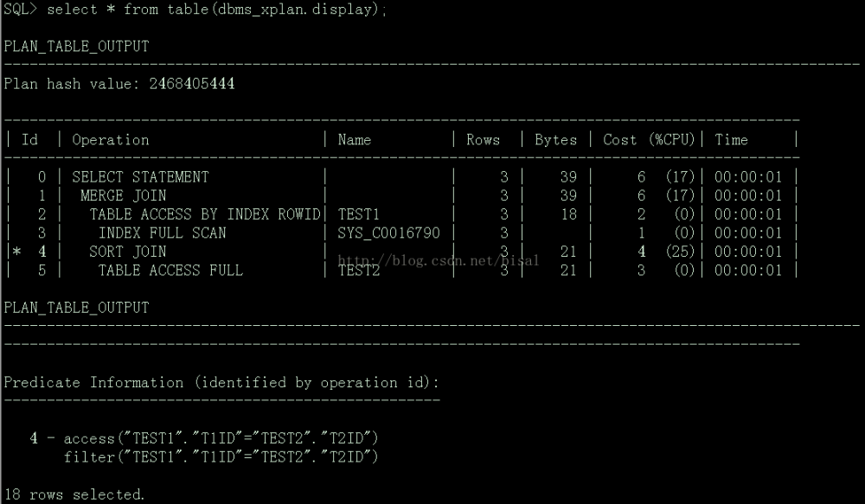
Task: Open the blog.csdn.net watermark URL
Action: click(x=438, y=259)
